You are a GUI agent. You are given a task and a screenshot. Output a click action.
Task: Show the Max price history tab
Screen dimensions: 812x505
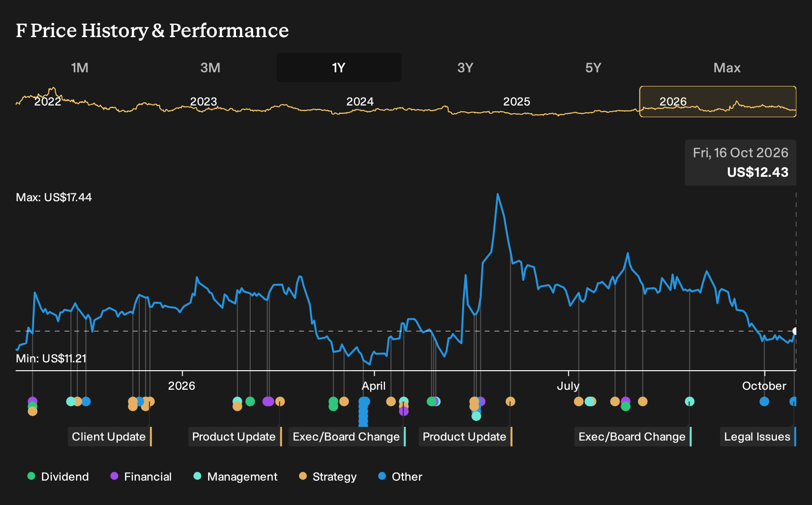click(x=727, y=67)
